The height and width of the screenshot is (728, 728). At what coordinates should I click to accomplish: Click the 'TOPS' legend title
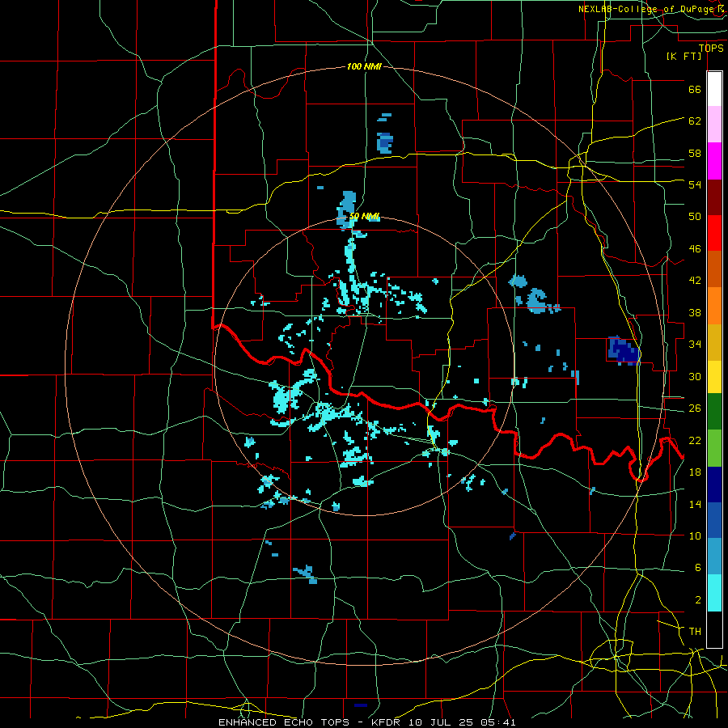point(711,49)
